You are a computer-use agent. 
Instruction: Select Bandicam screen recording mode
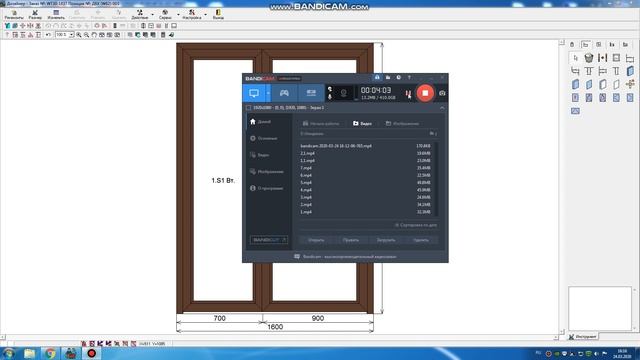tap(254, 93)
